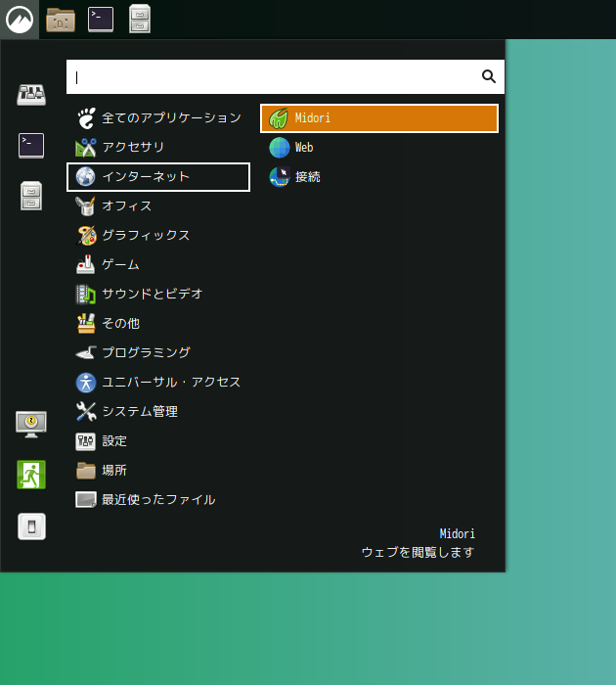
Task: Lock the screen via sidebar monitor icon
Action: click(x=31, y=424)
